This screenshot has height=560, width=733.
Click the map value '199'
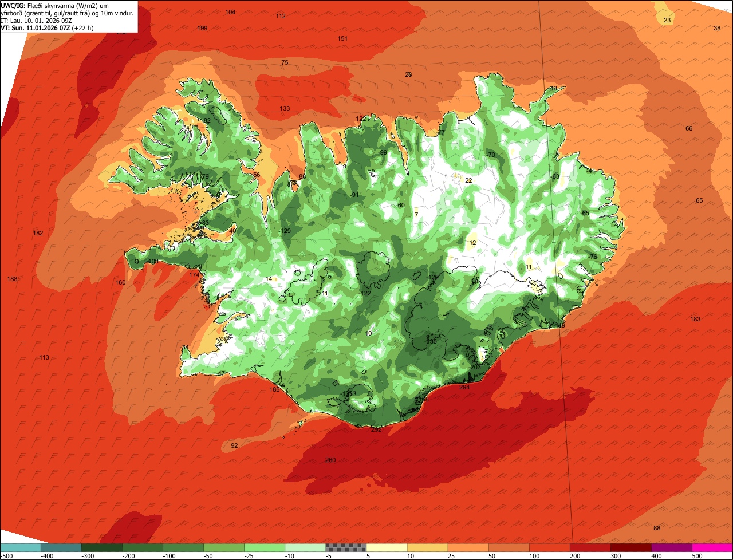tap(202, 28)
